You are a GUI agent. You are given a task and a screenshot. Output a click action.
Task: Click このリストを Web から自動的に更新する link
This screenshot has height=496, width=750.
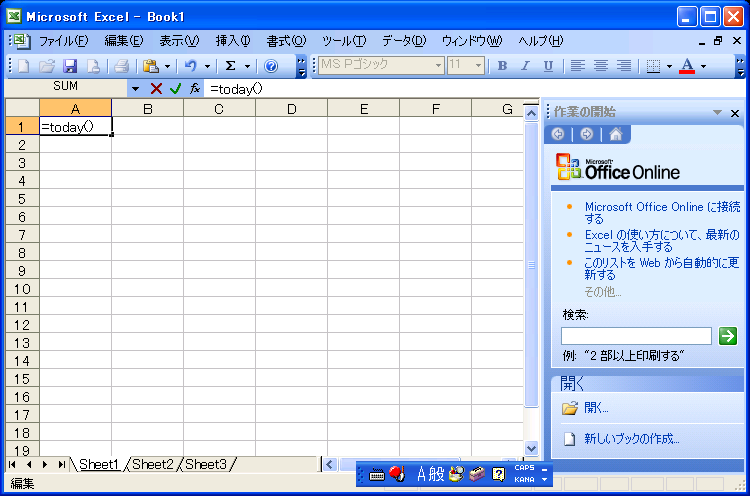tap(662, 268)
